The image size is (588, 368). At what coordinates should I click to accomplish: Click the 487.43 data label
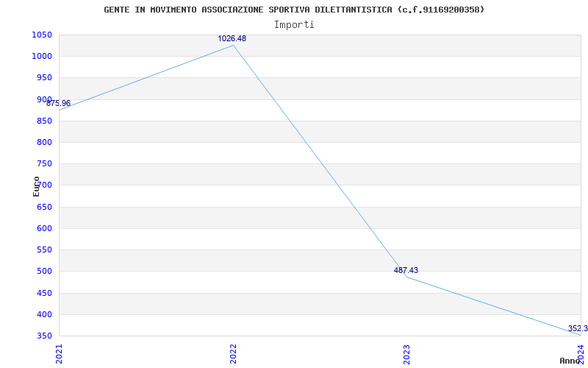click(406, 270)
